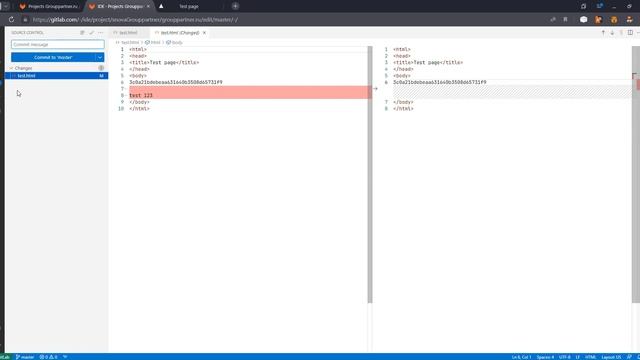Click the M status marker on test.html

coord(101,76)
